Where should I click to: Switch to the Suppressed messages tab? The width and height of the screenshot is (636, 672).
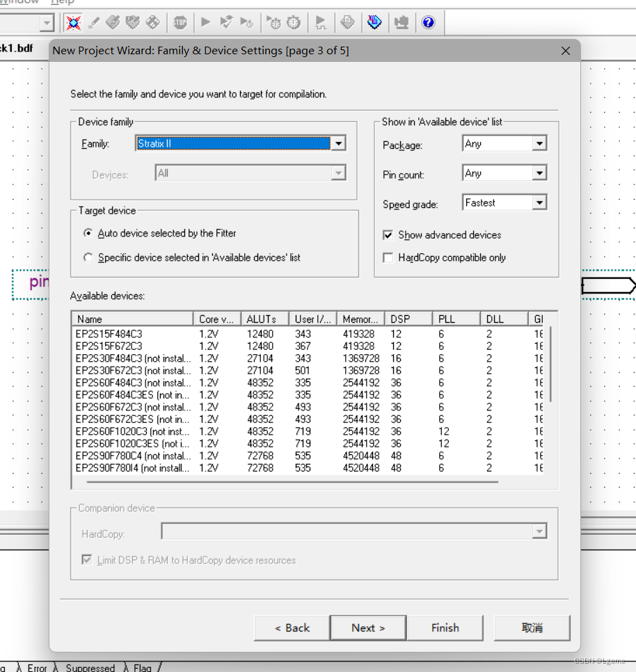(90, 667)
